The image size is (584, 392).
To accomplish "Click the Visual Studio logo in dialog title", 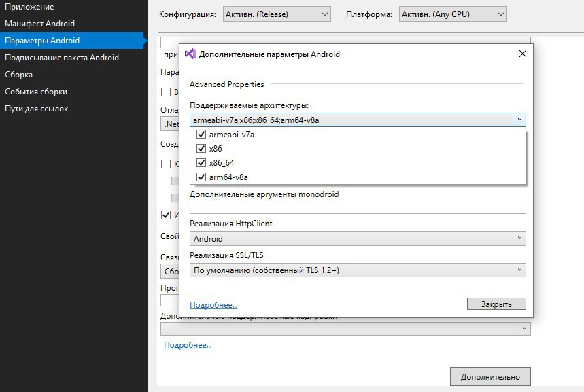I will pyautogui.click(x=190, y=54).
